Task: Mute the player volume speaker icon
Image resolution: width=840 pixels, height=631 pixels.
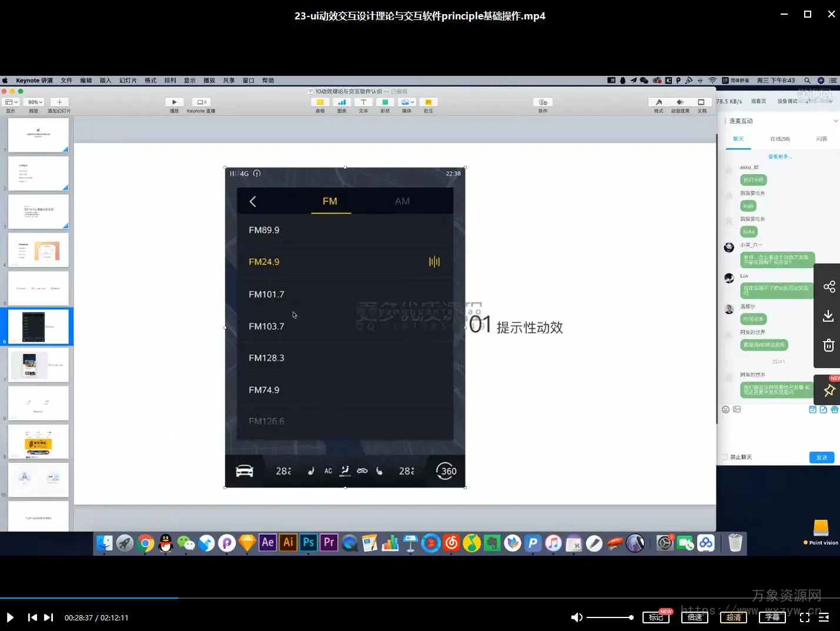Action: tap(577, 617)
